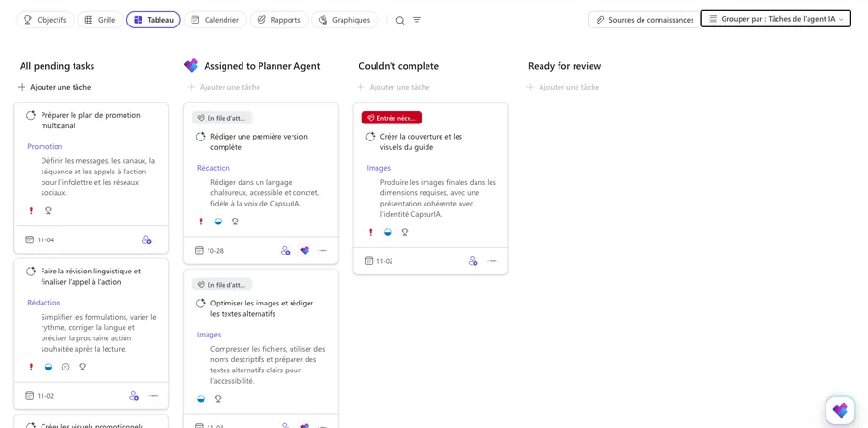Image resolution: width=868 pixels, height=428 pixels.
Task: Click due date 11-04 on Préparer card
Action: pyautogui.click(x=40, y=240)
